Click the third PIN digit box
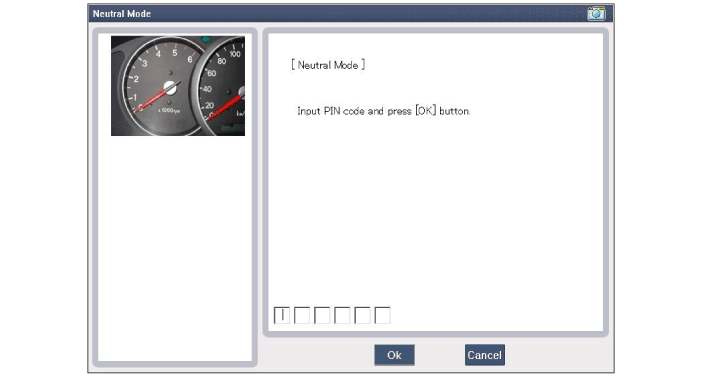The image size is (701, 377). coord(322,315)
